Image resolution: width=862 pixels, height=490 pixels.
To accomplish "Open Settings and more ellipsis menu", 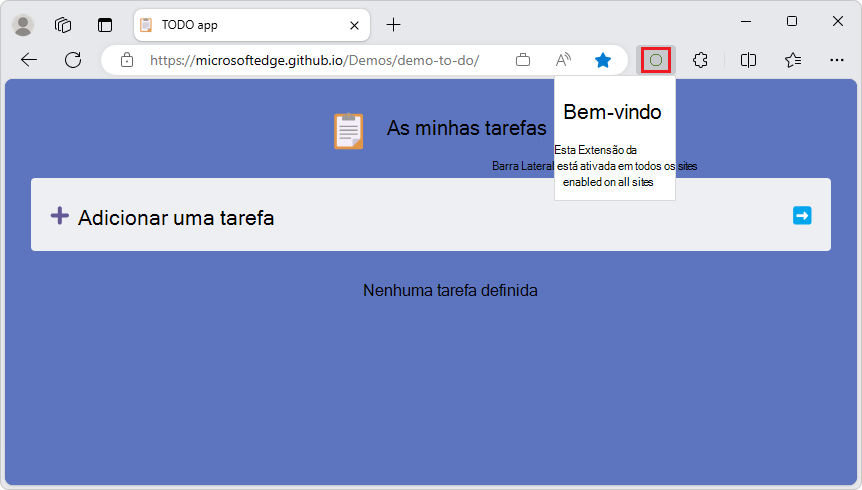I will 837,60.
